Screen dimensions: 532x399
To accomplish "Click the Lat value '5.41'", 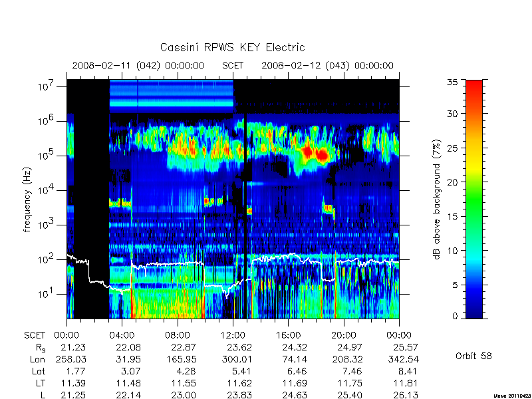I will [242, 372].
